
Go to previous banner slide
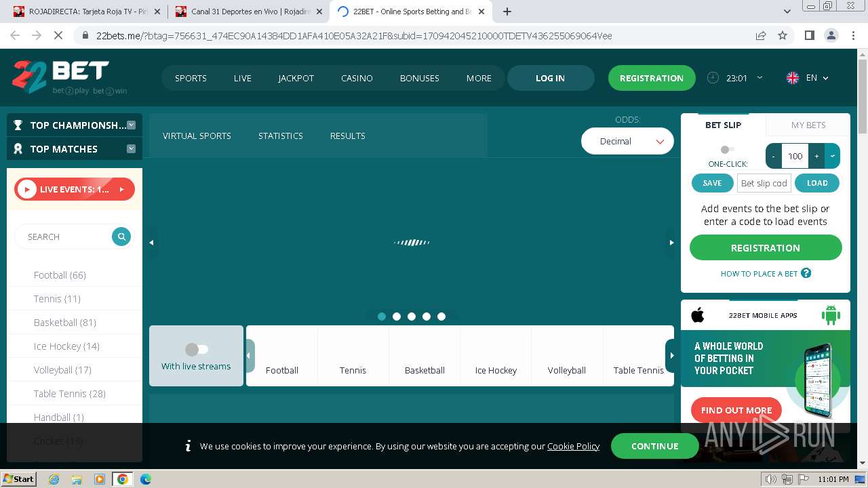[152, 243]
